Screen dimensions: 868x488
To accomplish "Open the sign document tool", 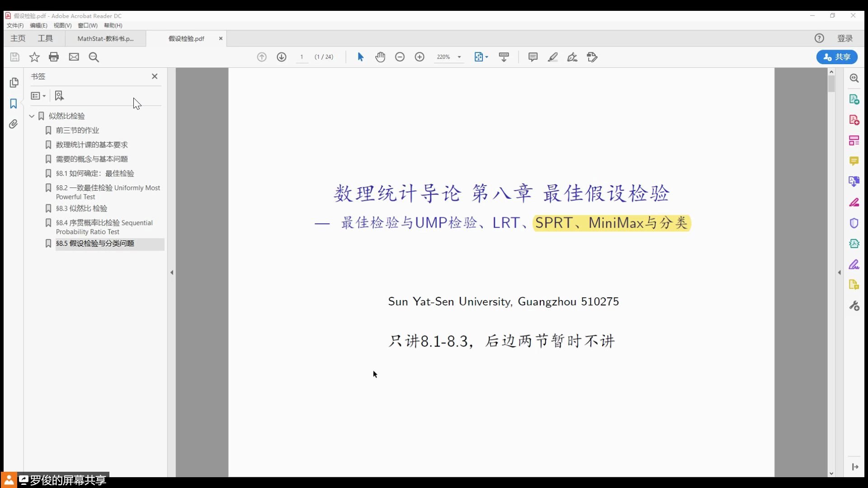I will tap(572, 57).
